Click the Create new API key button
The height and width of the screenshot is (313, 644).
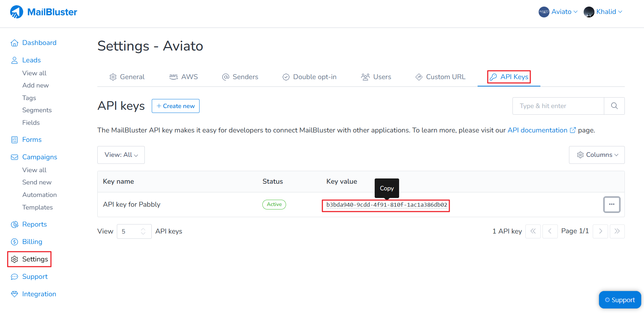(175, 106)
